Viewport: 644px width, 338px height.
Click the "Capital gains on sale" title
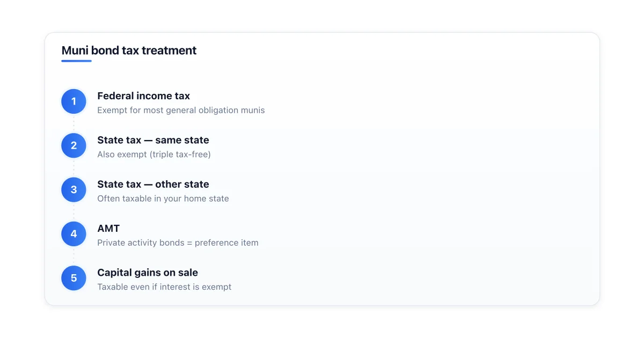pos(148,273)
